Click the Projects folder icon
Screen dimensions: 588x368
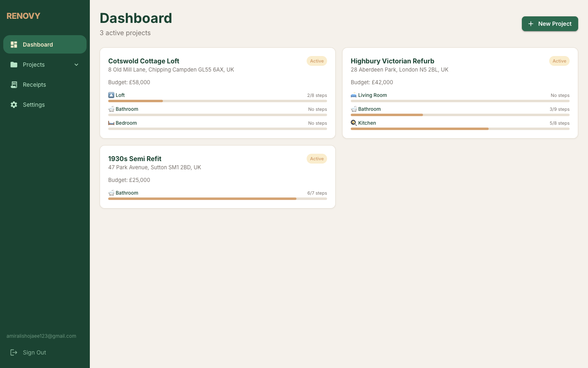point(14,65)
